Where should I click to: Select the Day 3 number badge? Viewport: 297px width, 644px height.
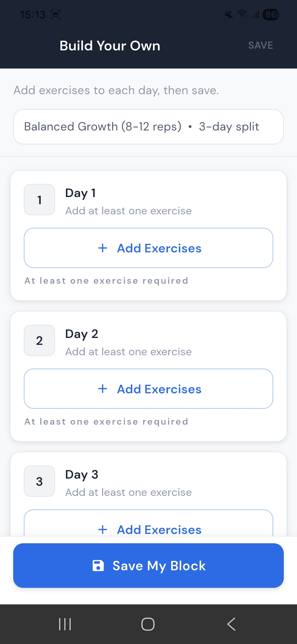[39, 481]
